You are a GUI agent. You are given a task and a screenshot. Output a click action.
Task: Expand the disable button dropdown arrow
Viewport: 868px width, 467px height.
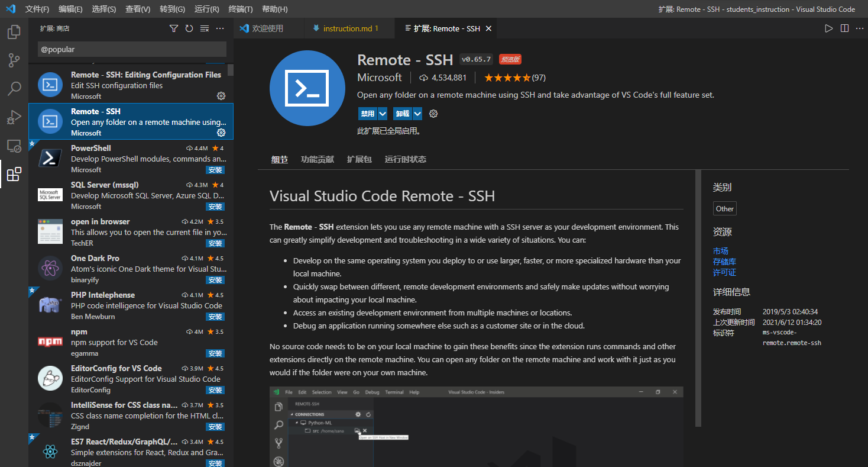(383, 114)
